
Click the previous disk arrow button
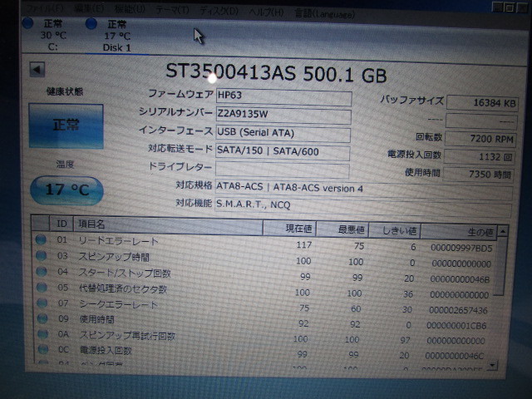tap(37, 70)
